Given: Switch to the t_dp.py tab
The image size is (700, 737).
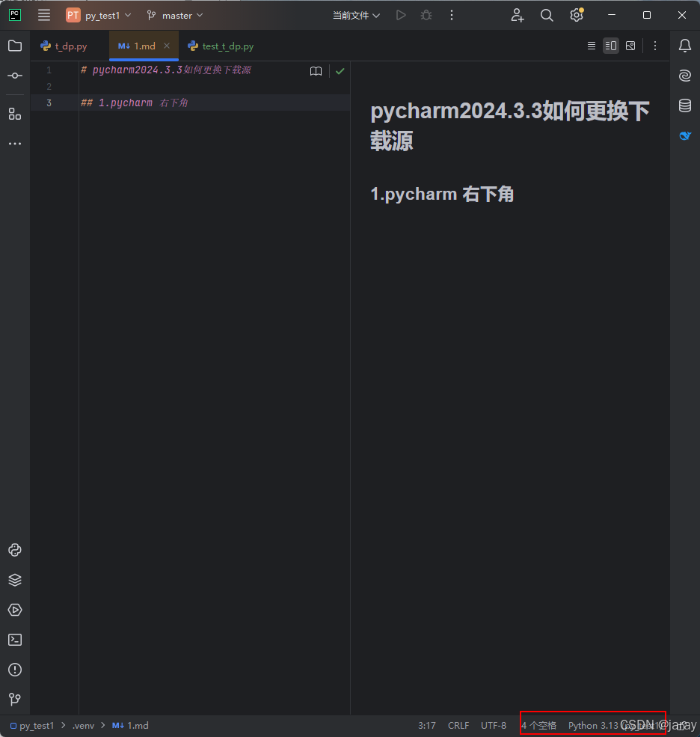Looking at the screenshot, I should pyautogui.click(x=64, y=46).
